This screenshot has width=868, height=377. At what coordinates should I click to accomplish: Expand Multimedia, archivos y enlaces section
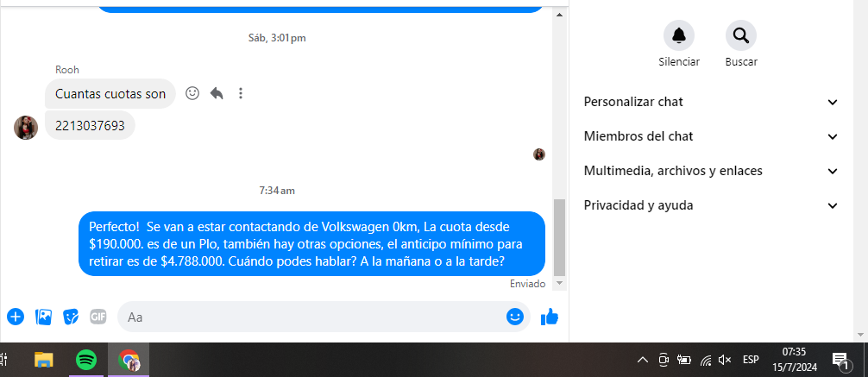711,171
